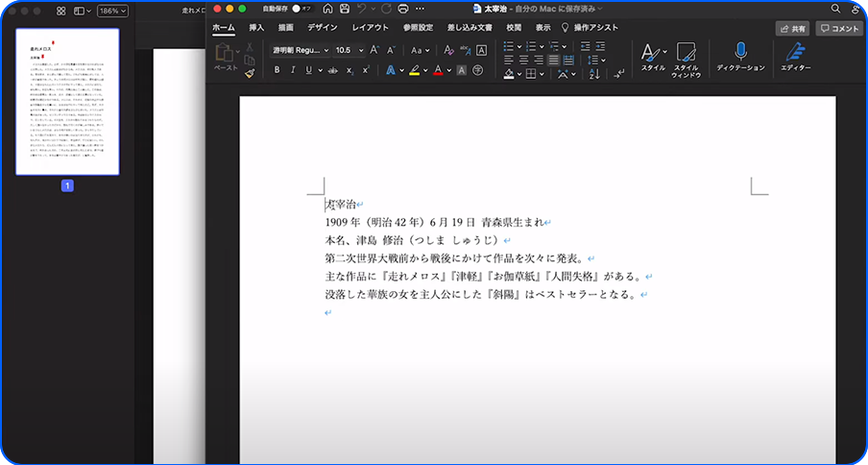
Task: Expand the 186% zoom dropdown
Action: click(113, 11)
